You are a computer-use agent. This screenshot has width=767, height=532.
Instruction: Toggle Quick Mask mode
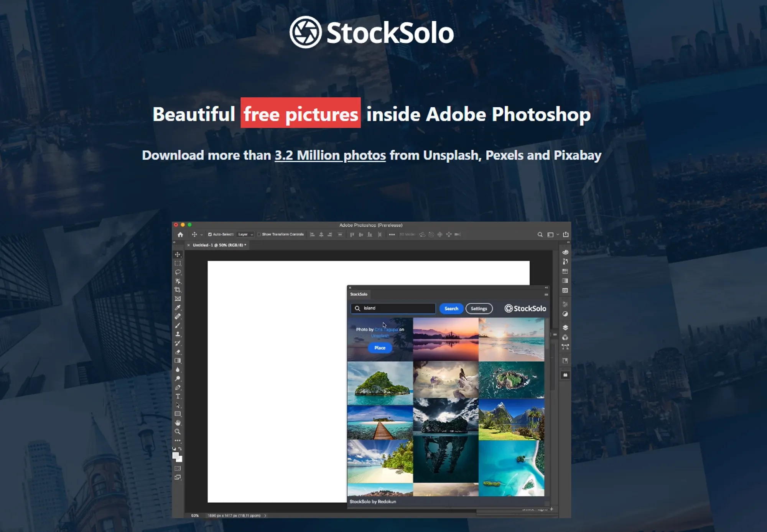178,468
